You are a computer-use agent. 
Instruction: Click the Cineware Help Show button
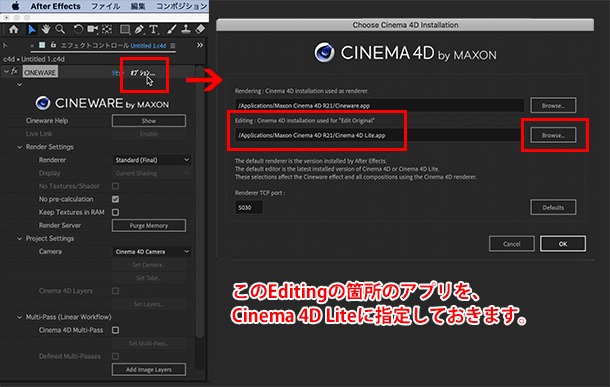coord(149,121)
